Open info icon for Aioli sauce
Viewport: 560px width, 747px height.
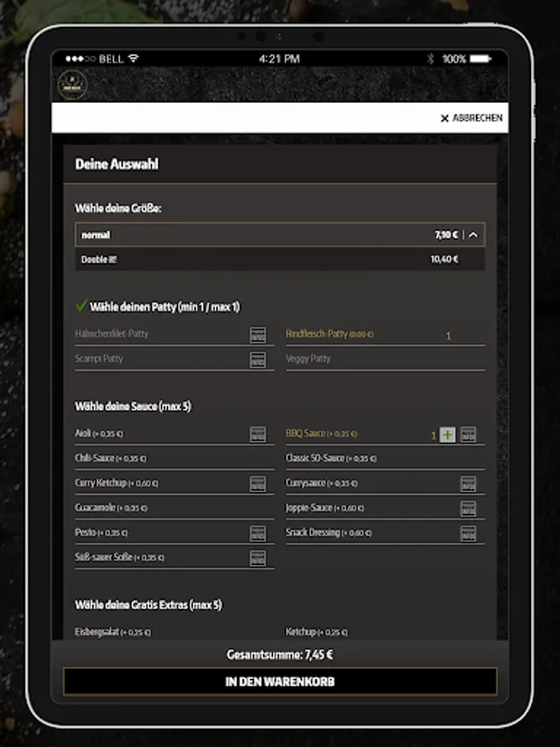[x=258, y=434]
